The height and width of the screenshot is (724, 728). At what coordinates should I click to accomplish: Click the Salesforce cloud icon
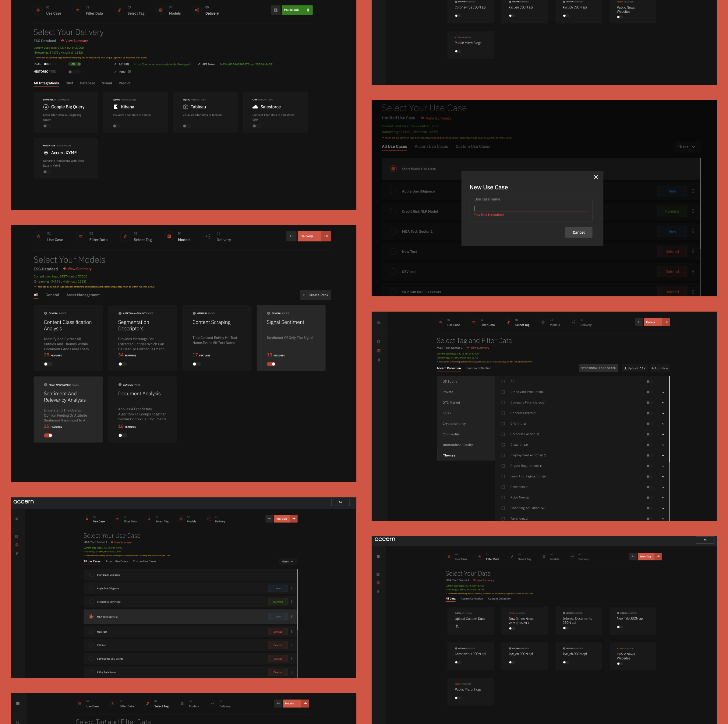[x=255, y=107]
